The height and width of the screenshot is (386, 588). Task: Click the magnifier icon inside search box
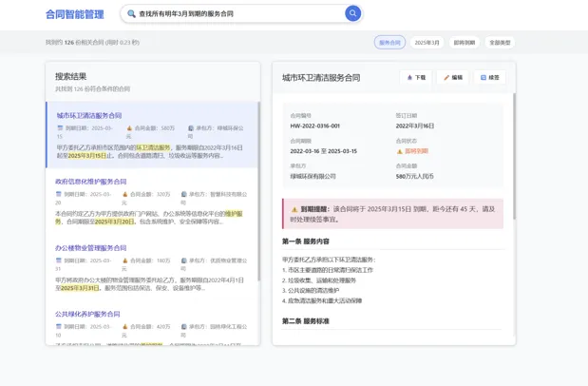pos(131,14)
